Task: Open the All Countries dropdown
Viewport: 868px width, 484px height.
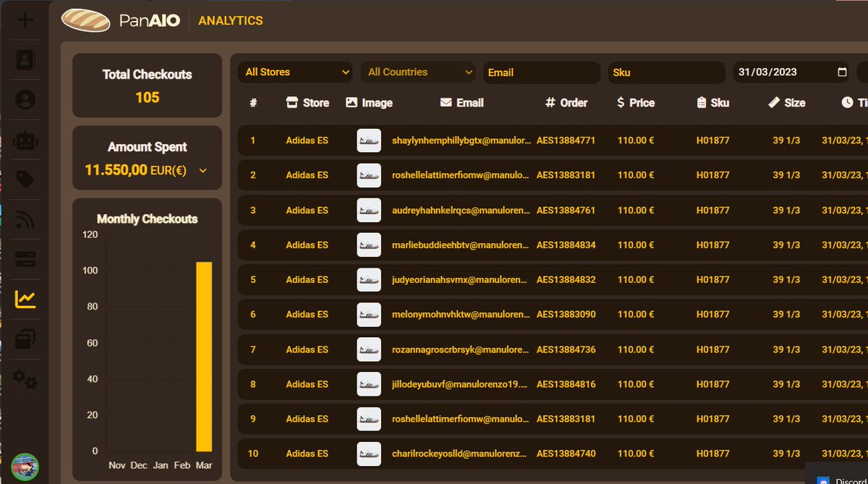Action: click(x=418, y=72)
